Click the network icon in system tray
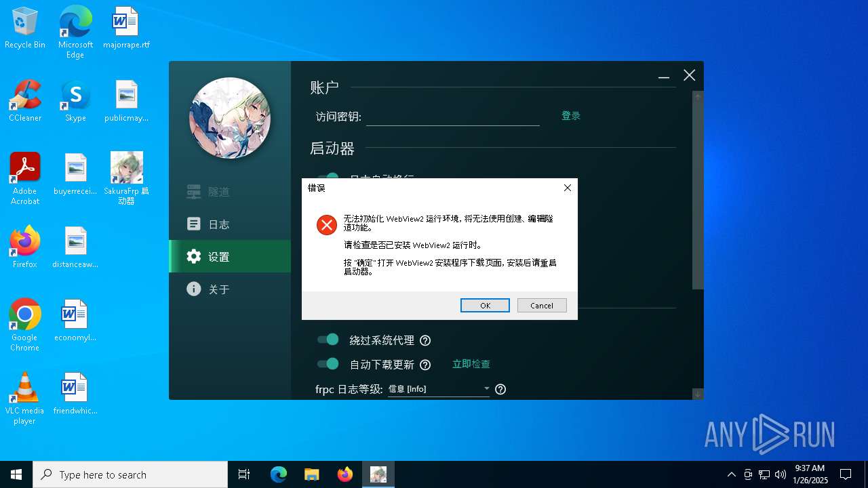Image resolution: width=868 pixels, height=488 pixels. [x=764, y=474]
